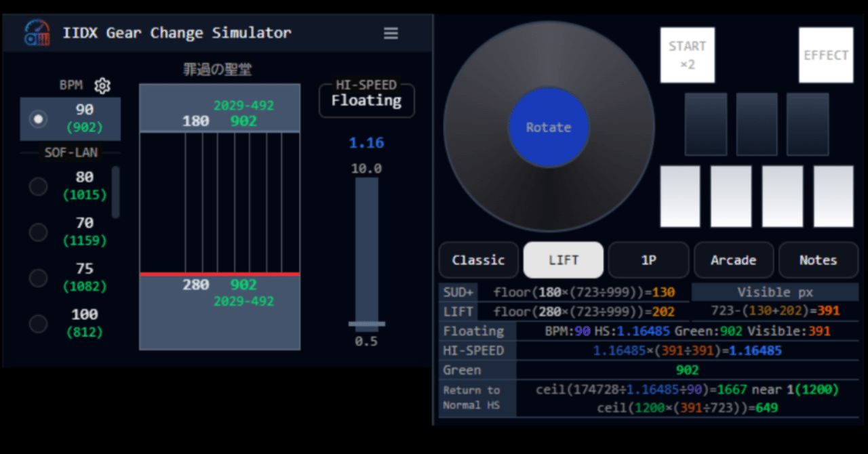Click the red judgment line

(x=220, y=274)
